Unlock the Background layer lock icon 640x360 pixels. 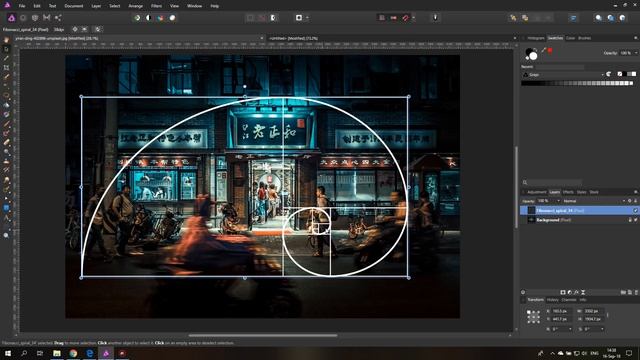tap(630, 220)
